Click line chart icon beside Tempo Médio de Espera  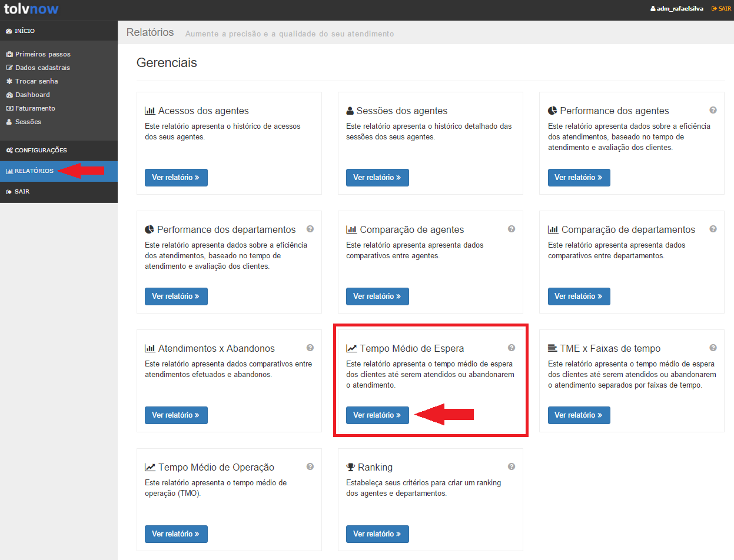351,348
